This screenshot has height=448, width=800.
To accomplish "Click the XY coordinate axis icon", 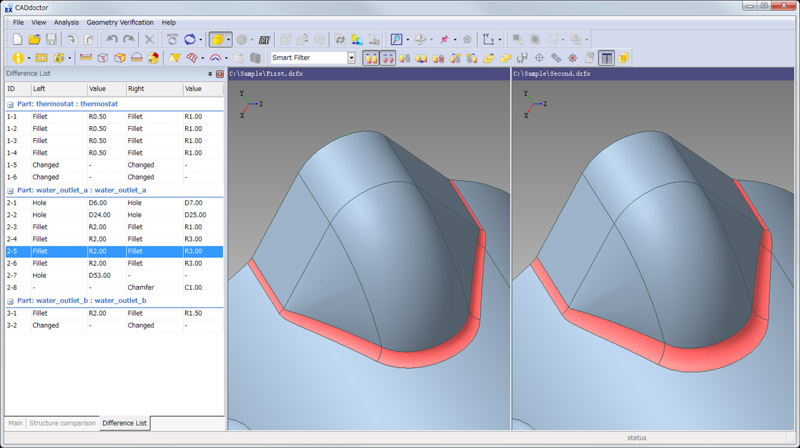I will pos(488,39).
